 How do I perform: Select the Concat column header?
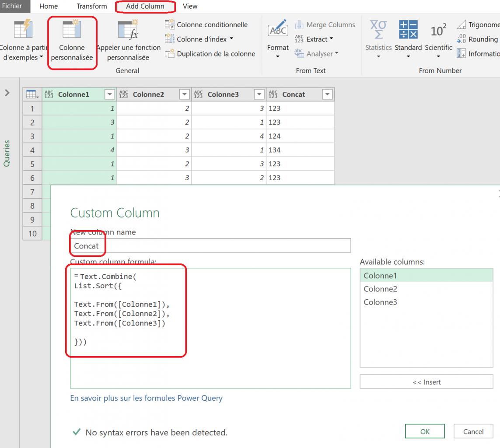click(300, 94)
